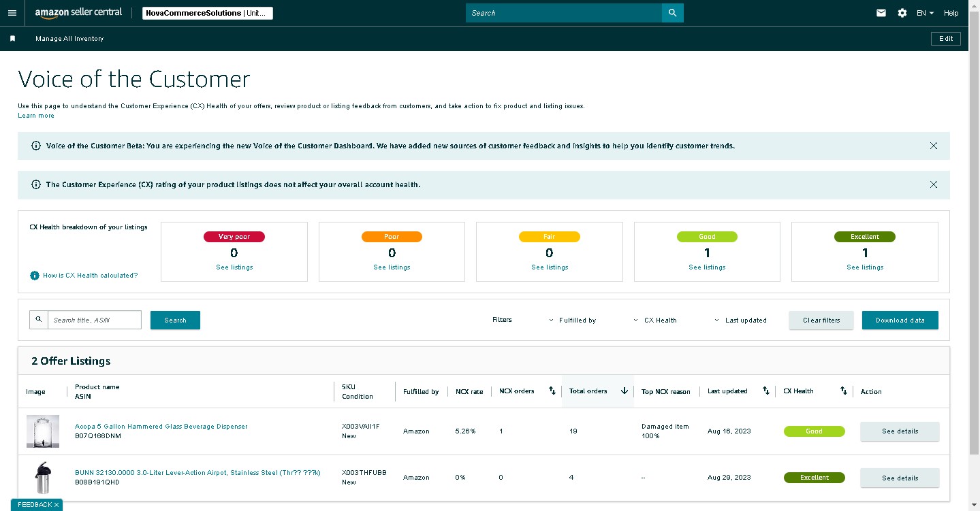Click the info icon beside How is CX Health calculated

point(35,276)
